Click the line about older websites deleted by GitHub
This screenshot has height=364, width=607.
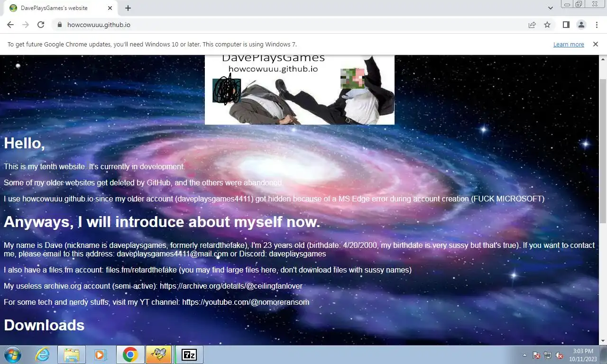(x=143, y=183)
